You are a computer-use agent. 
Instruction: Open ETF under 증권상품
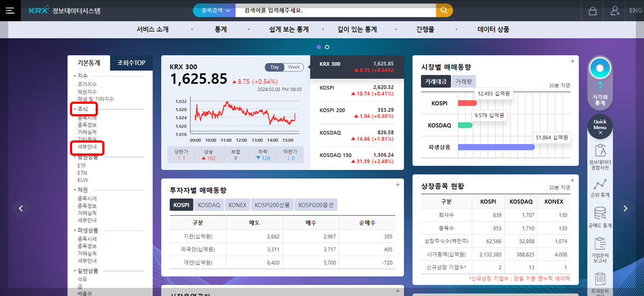(82, 165)
